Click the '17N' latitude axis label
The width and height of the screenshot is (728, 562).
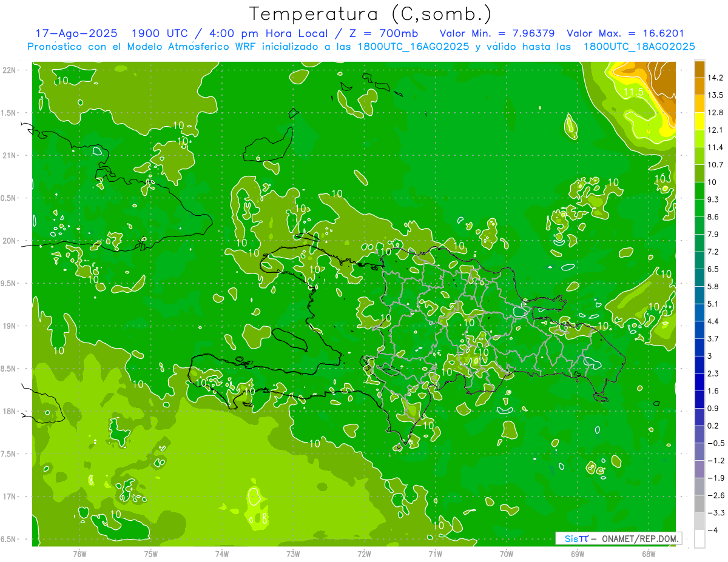[10, 497]
